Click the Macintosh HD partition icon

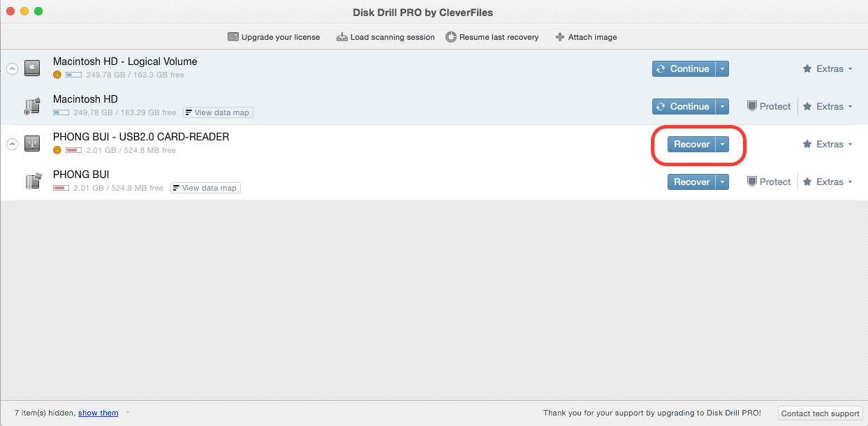(x=33, y=106)
